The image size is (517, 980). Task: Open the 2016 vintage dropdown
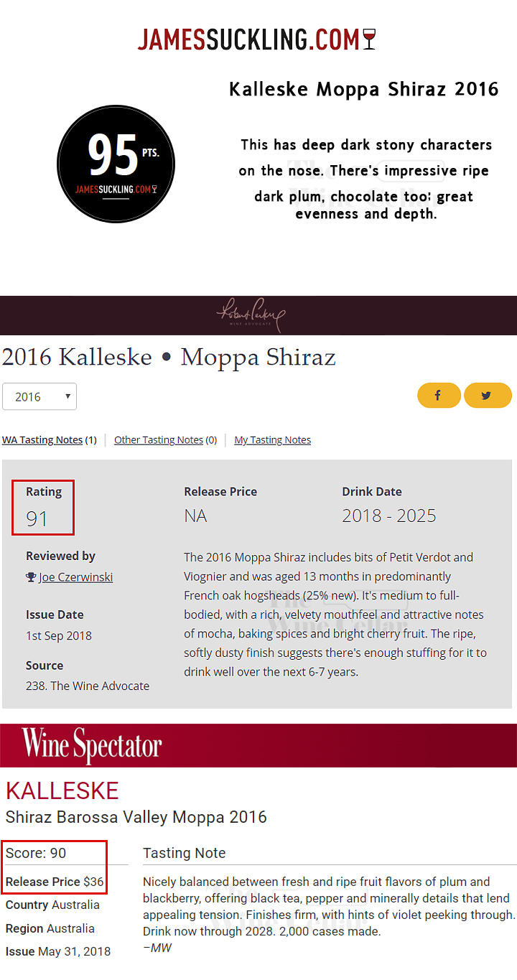39,396
